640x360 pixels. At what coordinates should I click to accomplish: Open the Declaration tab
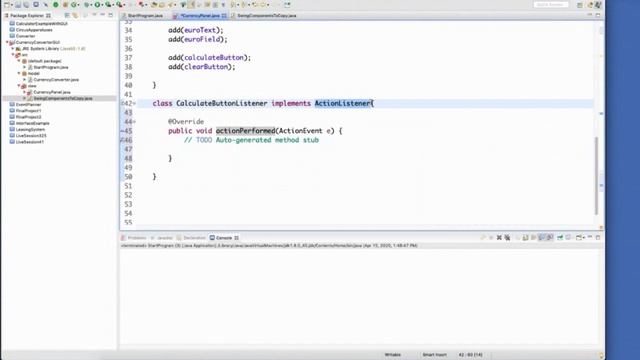pos(191,238)
